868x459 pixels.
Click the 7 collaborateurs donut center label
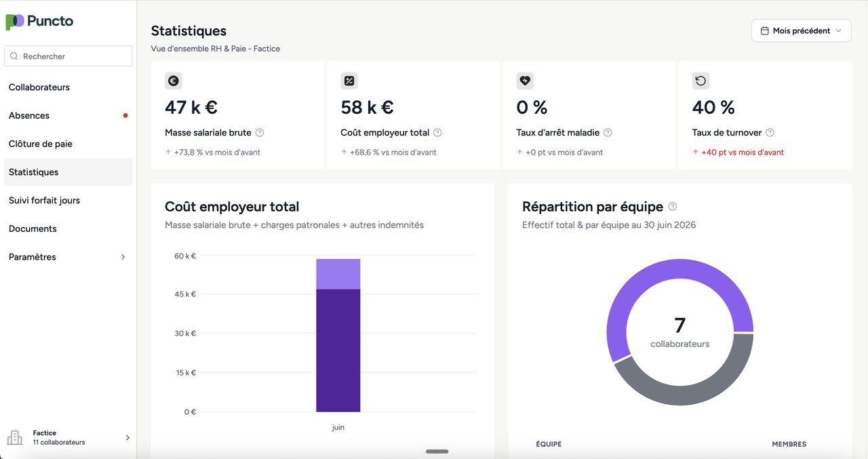point(680,332)
